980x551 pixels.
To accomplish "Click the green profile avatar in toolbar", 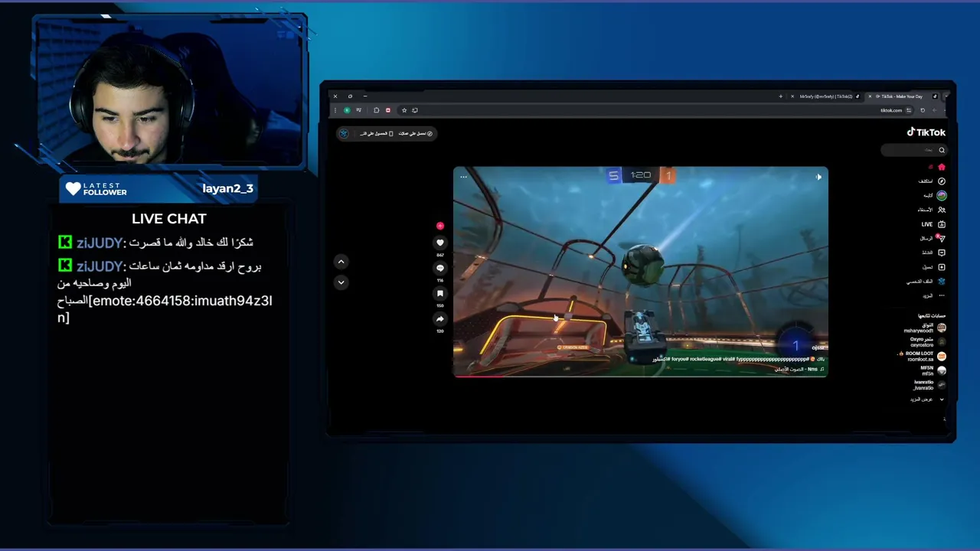I will 347,110.
